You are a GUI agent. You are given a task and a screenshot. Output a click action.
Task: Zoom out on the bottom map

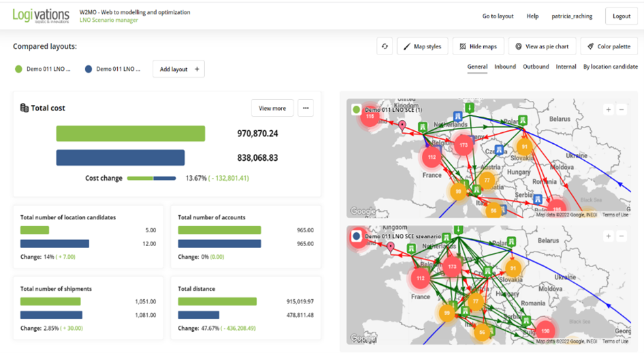point(622,236)
